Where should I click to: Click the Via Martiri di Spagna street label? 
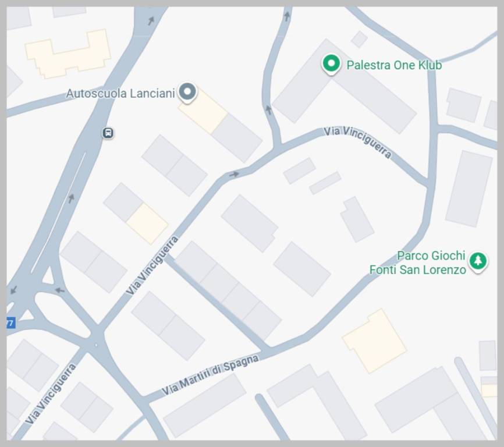[211, 375]
